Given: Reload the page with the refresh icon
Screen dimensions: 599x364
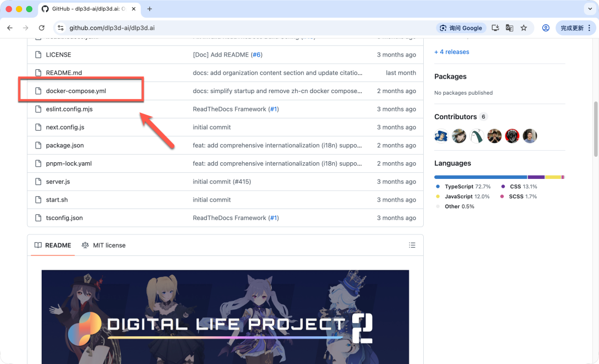Looking at the screenshot, I should [x=42, y=28].
